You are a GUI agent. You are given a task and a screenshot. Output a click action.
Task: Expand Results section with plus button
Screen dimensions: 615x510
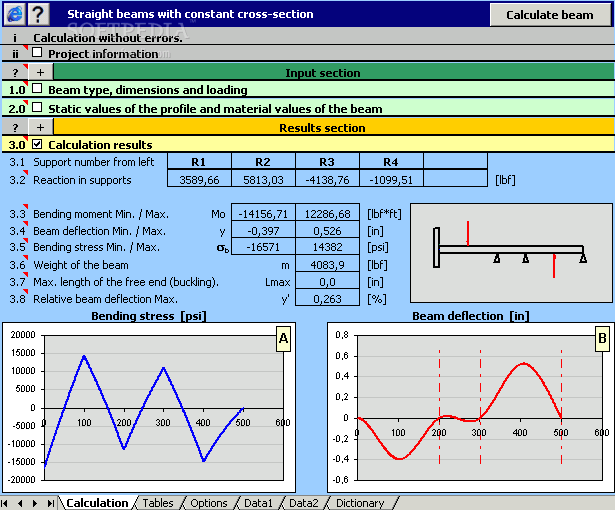click(x=40, y=128)
